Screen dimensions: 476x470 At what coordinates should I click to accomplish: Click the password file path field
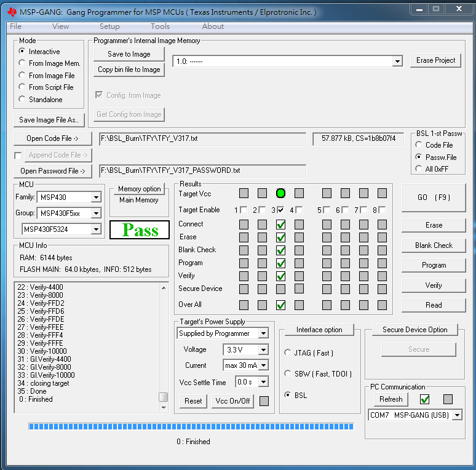coord(202,170)
